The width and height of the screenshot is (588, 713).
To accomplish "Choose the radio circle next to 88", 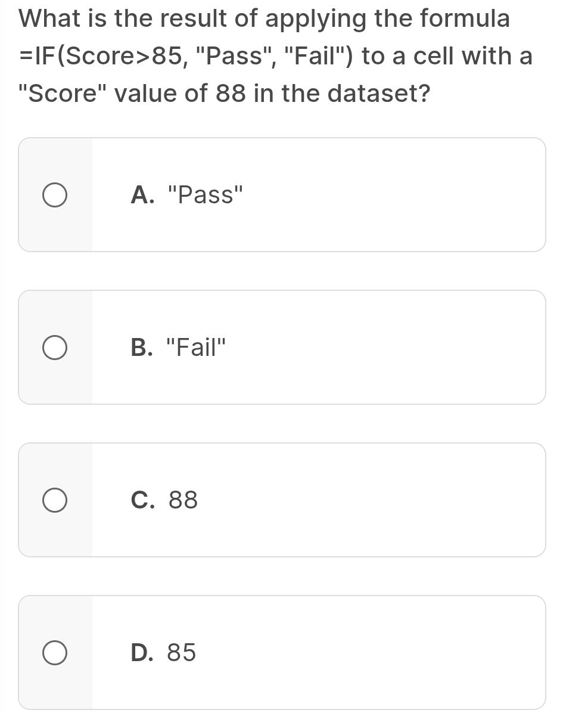I will pyautogui.click(x=55, y=500).
